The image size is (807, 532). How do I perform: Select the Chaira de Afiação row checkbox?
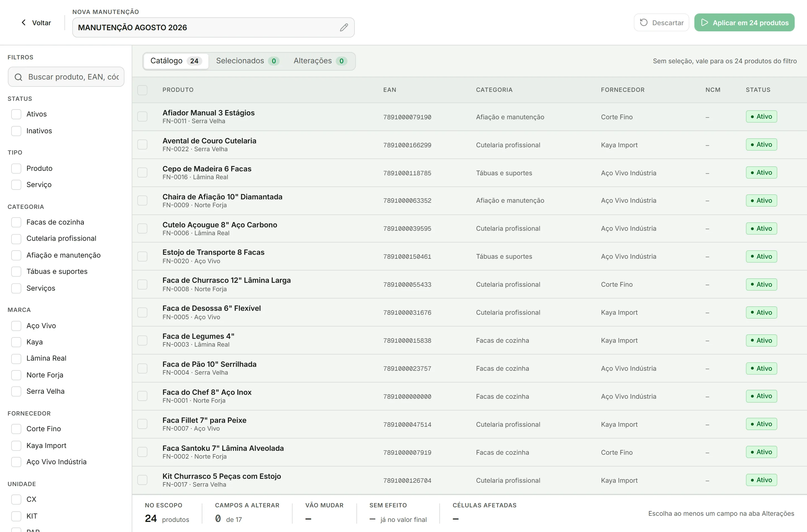(x=142, y=200)
